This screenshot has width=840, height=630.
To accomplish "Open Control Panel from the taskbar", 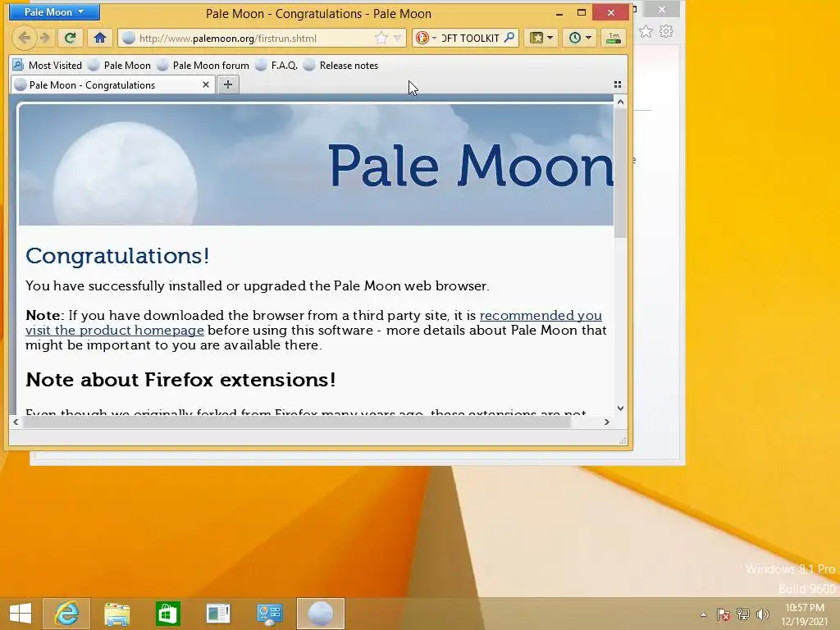I will pos(269,614).
